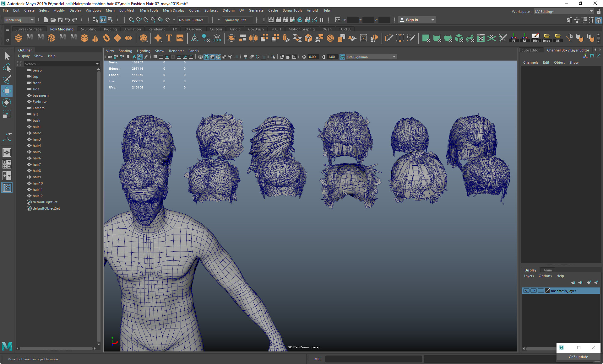Create a polygon cylinder from the shelf
The image size is (603, 364).
pos(84,38)
